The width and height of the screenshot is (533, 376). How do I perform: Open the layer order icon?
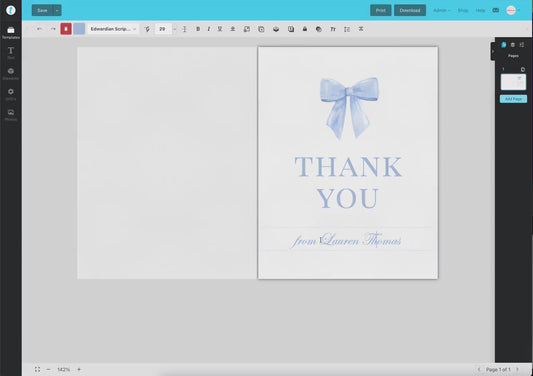pyautogui.click(x=276, y=29)
